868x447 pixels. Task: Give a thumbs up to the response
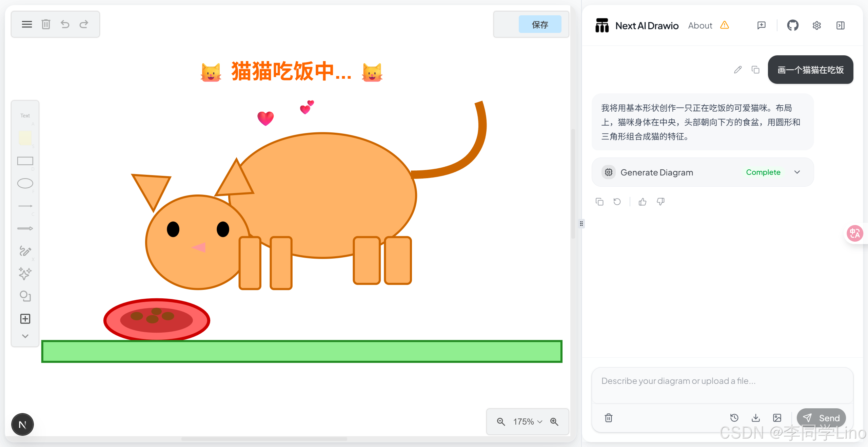click(642, 202)
